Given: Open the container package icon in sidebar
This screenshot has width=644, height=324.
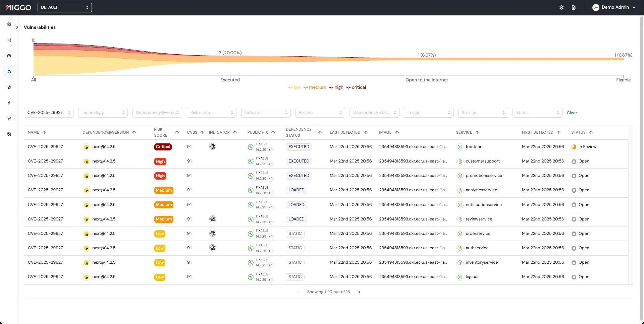Looking at the screenshot, I should 9,56.
